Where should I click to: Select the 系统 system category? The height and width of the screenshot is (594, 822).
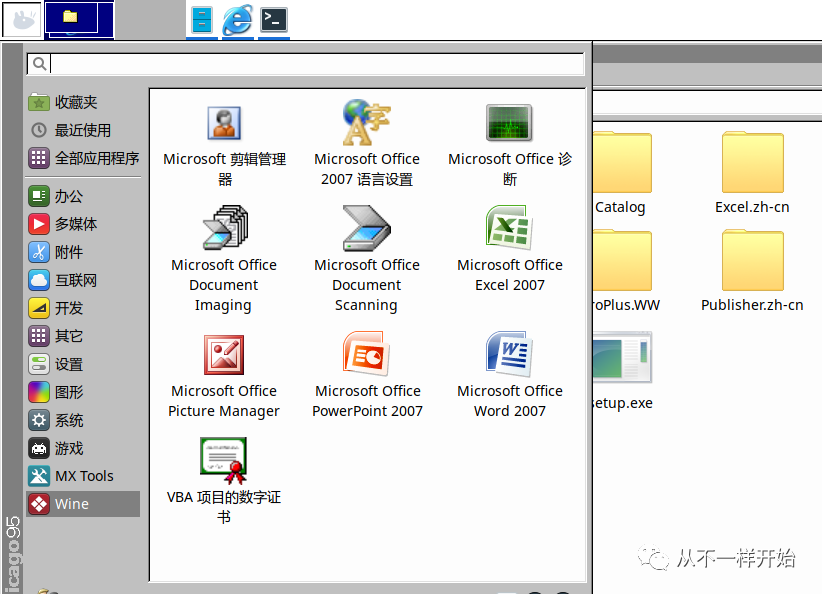point(83,420)
